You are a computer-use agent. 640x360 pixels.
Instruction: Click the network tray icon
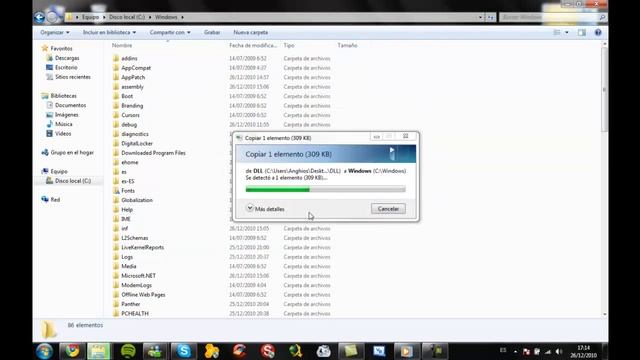tap(548, 351)
